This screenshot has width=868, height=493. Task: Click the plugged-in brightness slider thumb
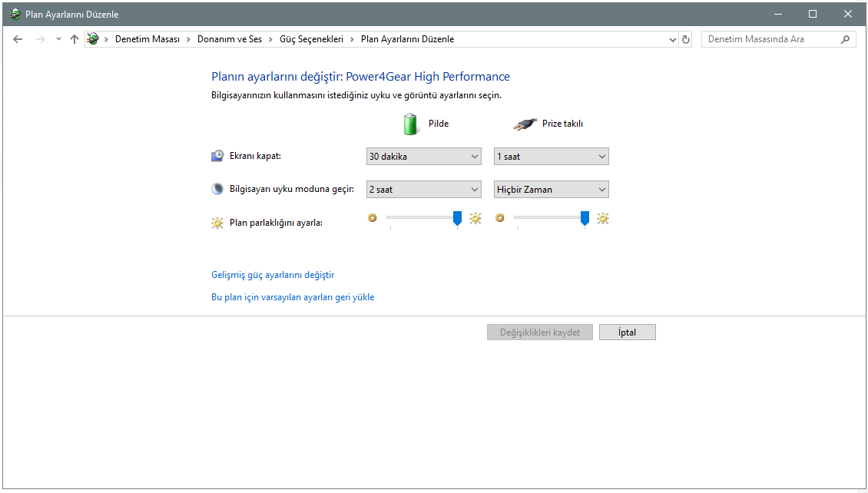[585, 219]
